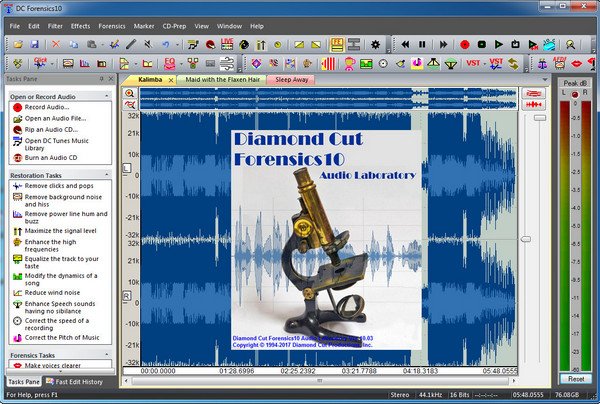Open the Filter menu
This screenshot has height=404, width=600.
[55, 26]
